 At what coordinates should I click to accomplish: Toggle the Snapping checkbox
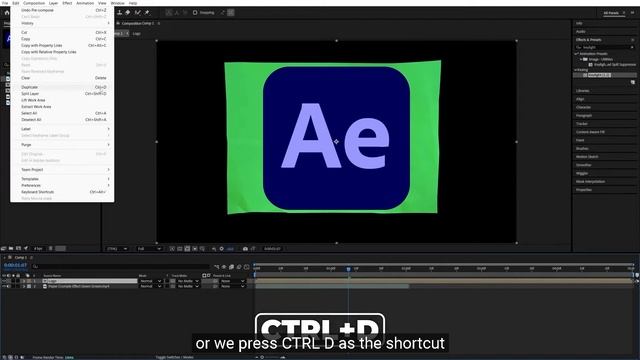pyautogui.click(x=195, y=13)
